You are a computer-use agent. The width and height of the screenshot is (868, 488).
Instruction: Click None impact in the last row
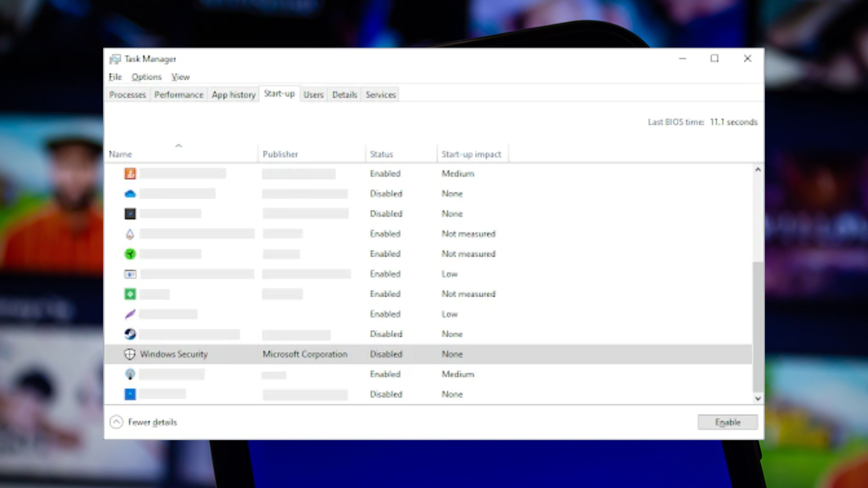pos(452,394)
